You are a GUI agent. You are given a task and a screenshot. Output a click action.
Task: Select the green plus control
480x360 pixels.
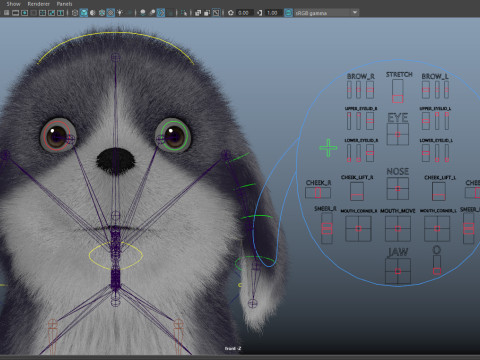coord(328,148)
